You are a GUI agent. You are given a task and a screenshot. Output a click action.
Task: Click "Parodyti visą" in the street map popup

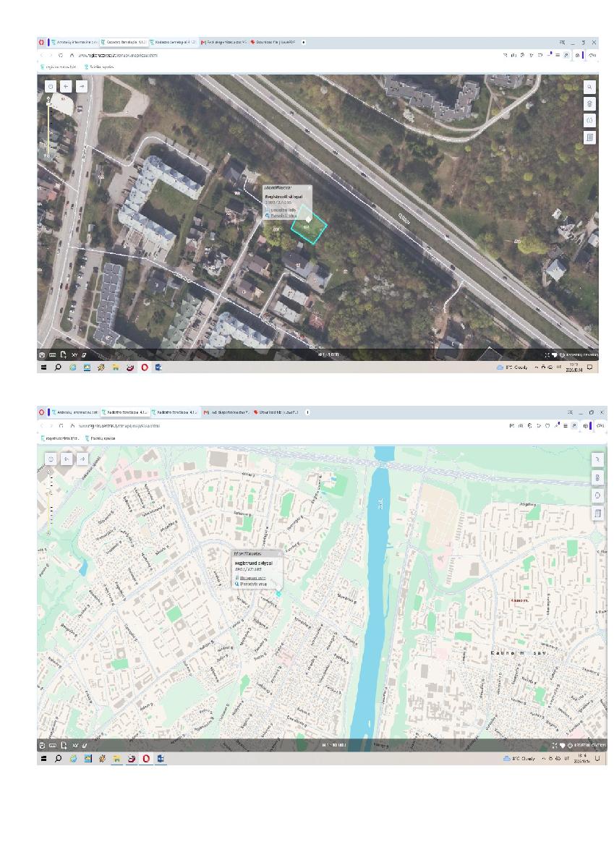tap(252, 584)
